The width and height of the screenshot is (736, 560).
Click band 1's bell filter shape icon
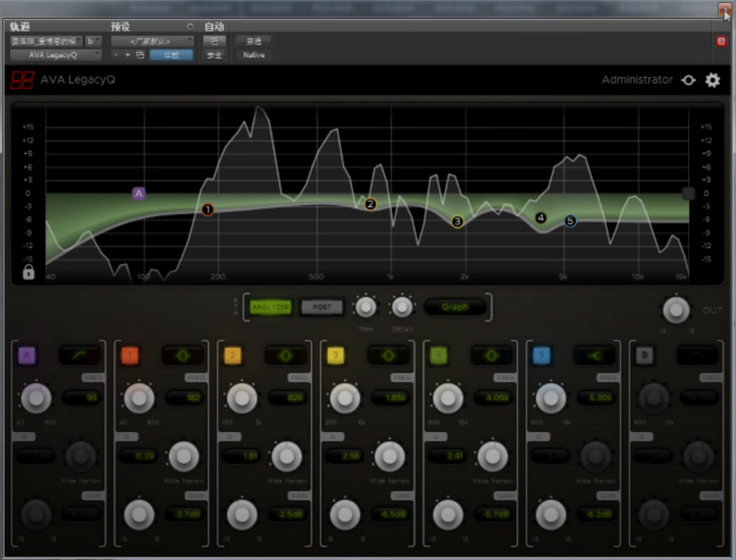(x=182, y=356)
